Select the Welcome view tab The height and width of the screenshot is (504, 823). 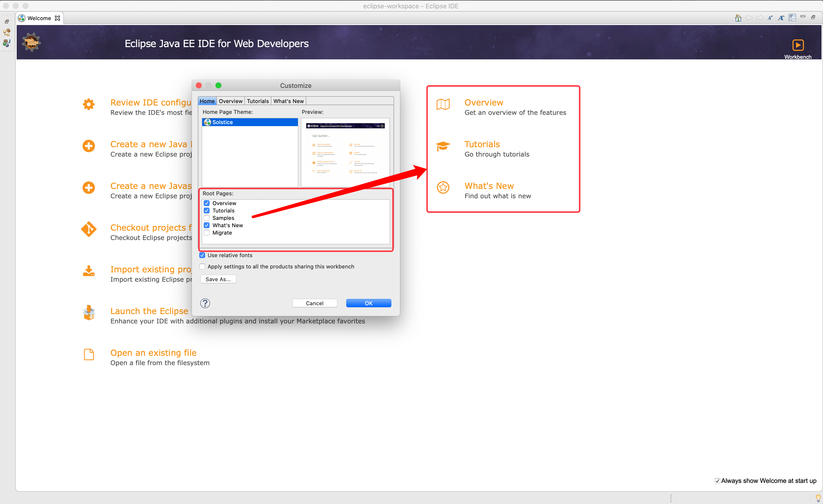coord(39,18)
